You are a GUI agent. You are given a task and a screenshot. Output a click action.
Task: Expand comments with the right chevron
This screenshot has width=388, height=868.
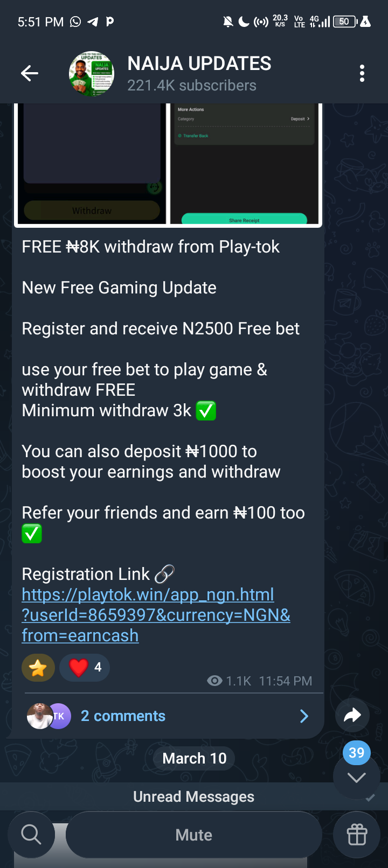(x=304, y=716)
